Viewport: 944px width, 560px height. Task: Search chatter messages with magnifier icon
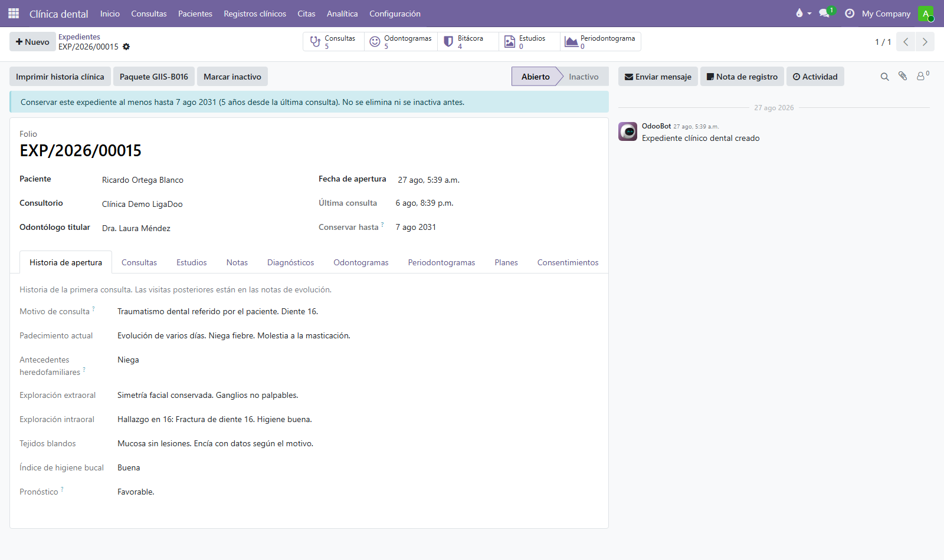[884, 77]
